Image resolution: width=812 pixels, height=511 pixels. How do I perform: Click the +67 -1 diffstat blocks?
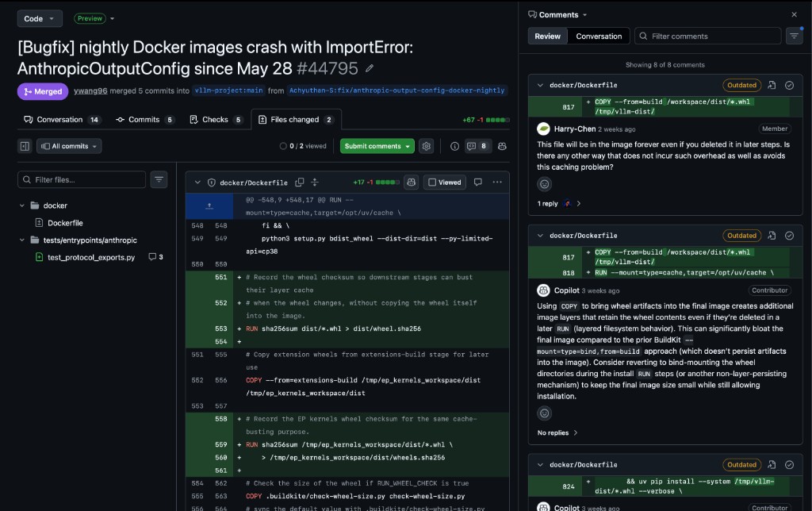click(x=486, y=120)
